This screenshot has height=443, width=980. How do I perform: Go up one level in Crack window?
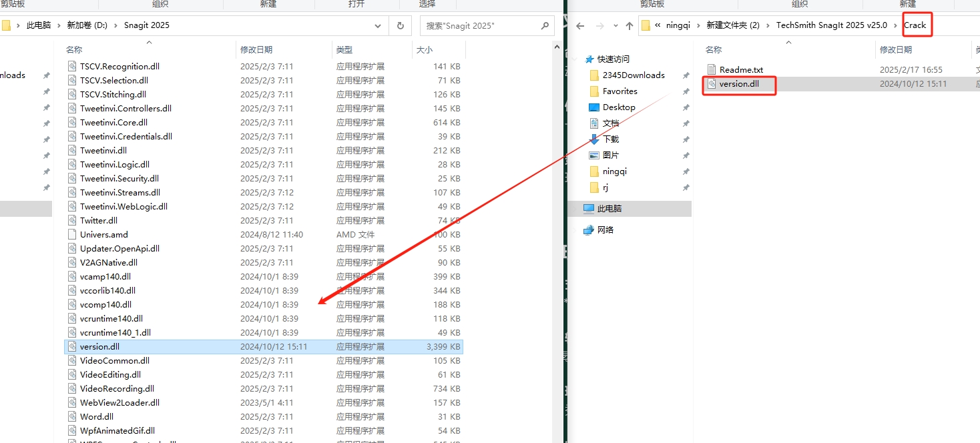(x=629, y=26)
